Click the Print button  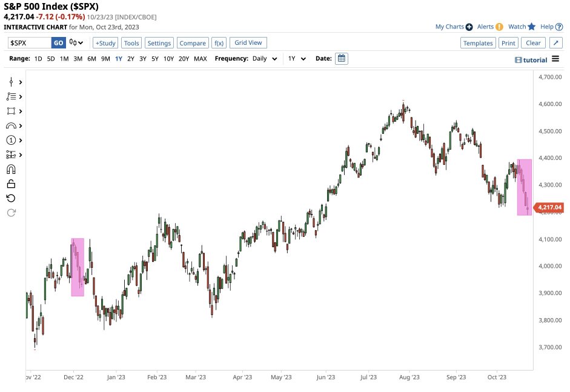pos(508,43)
